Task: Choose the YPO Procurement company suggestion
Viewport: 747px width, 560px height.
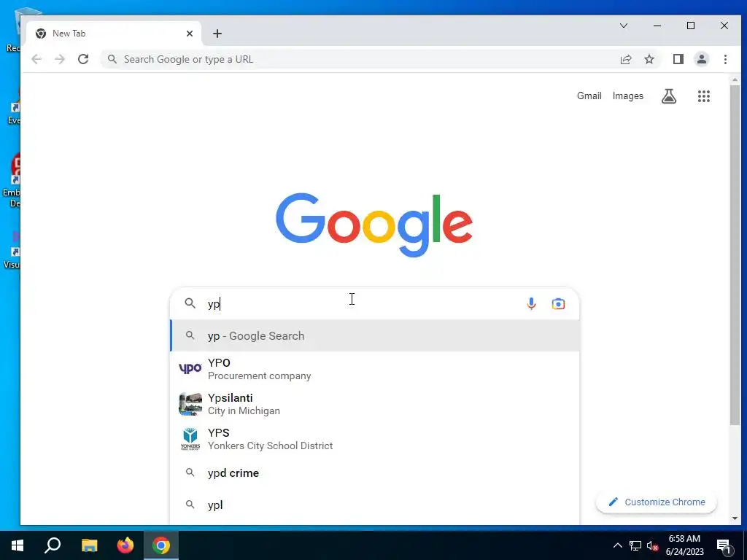Action: [x=375, y=369]
